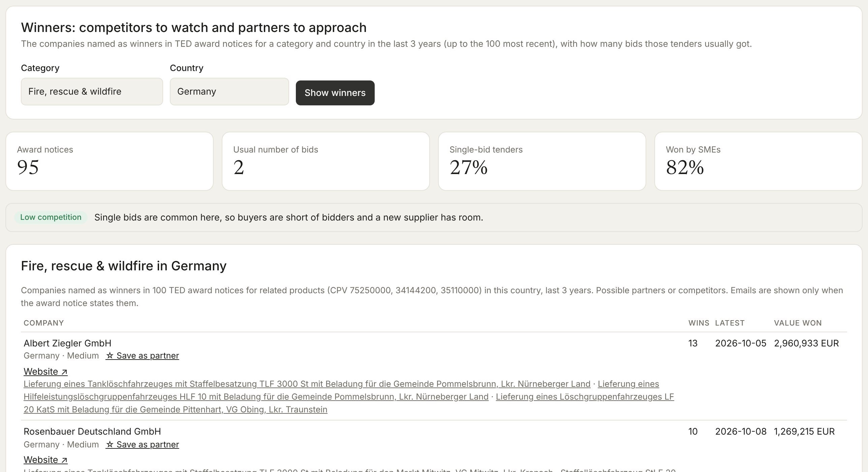Click the WINS column header
This screenshot has height=472, width=868.
699,323
